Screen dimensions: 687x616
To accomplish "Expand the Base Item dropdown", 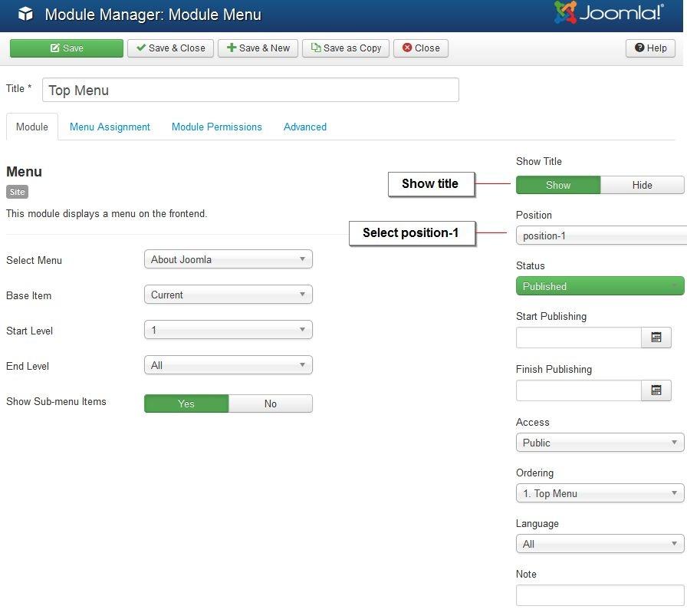I will [x=228, y=295].
